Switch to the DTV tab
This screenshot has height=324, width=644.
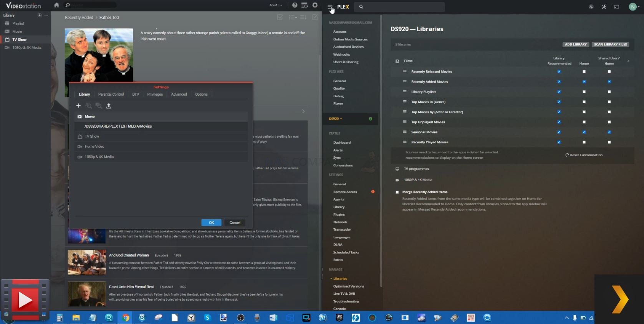[x=136, y=94]
